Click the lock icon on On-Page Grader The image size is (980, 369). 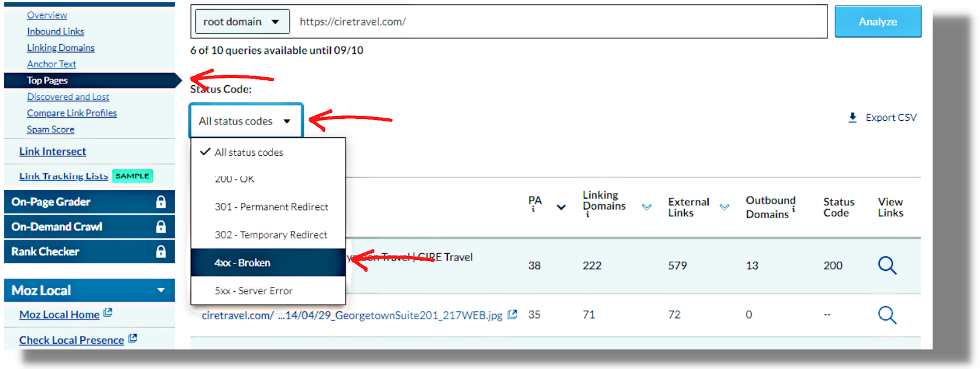coord(161,202)
